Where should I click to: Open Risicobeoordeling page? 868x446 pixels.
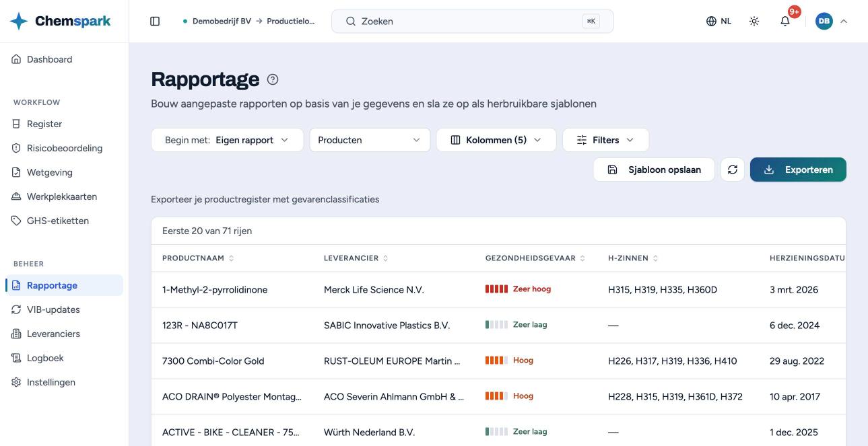(x=64, y=148)
